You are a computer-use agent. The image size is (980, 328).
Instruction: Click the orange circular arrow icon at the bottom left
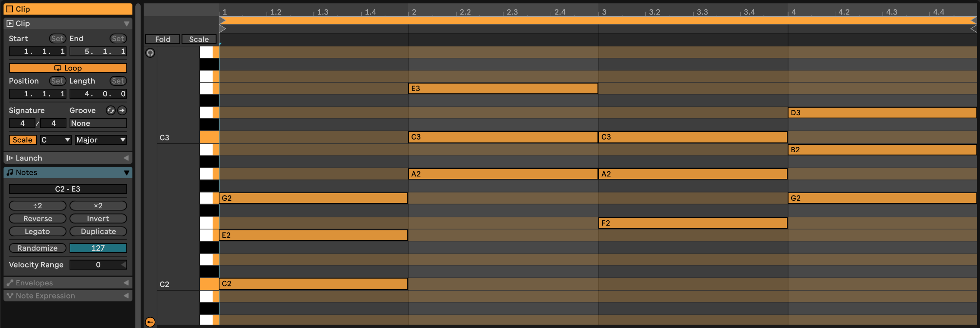pos(150,322)
